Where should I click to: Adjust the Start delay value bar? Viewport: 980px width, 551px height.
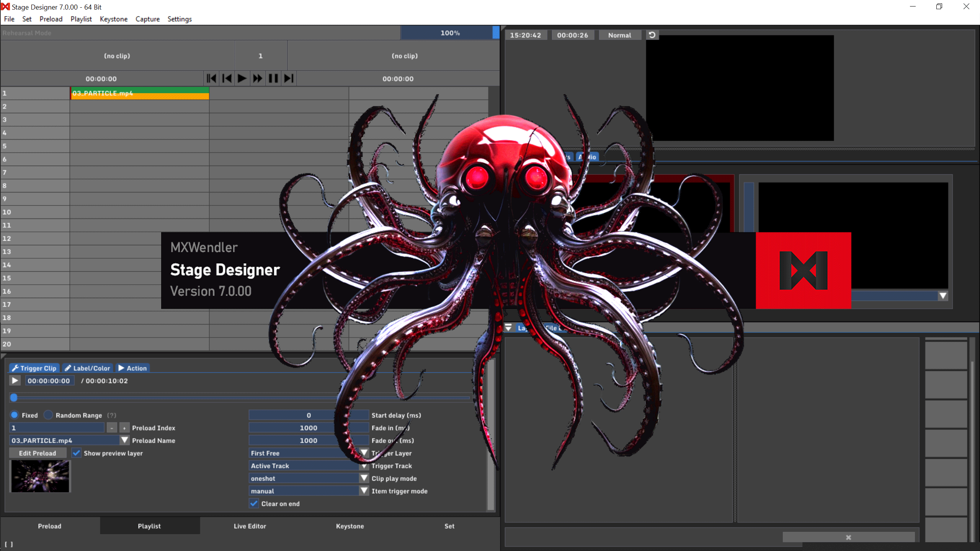click(x=309, y=415)
